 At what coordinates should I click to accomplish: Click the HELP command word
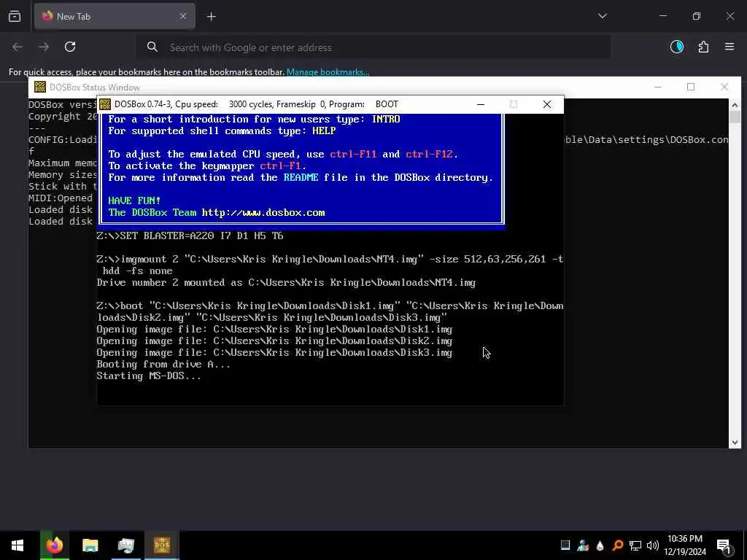tap(324, 131)
